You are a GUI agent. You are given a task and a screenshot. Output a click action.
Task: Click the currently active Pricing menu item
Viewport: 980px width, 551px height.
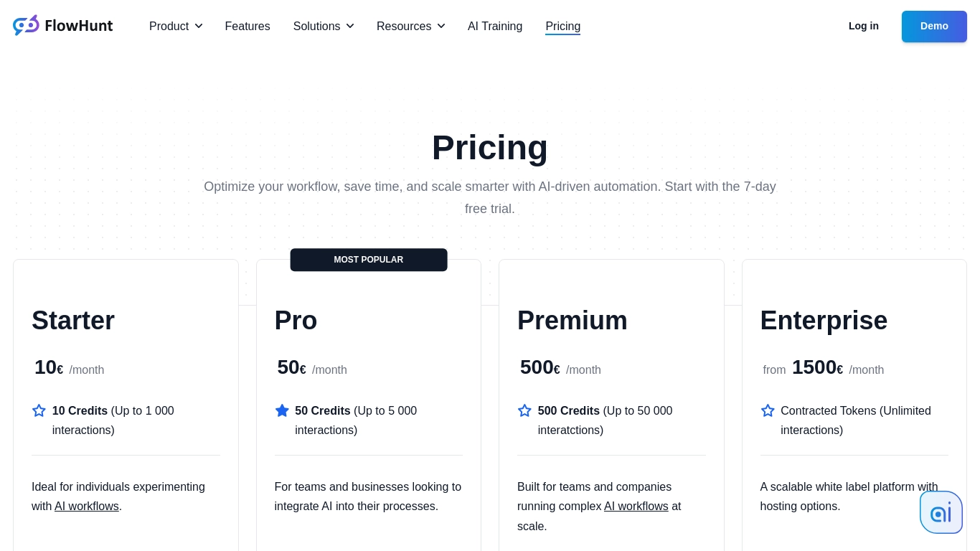(562, 26)
